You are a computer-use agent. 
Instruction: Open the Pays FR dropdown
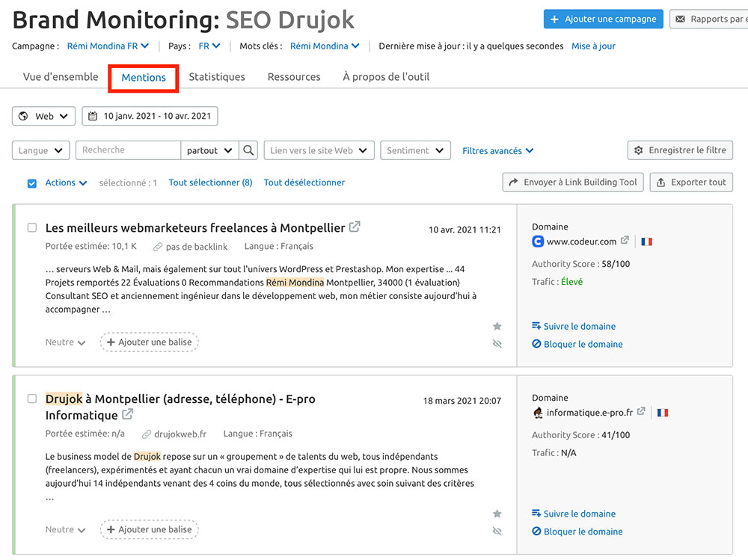[209, 46]
